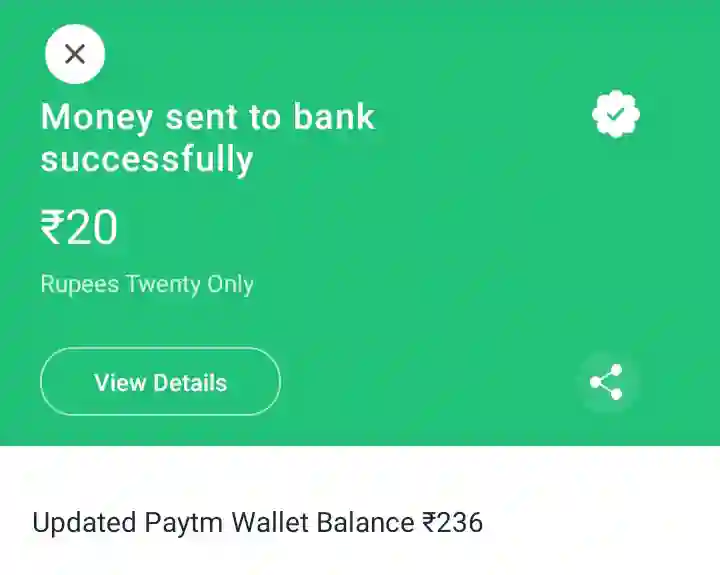The height and width of the screenshot is (575, 720).
Task: Click the rupee symbol before 20
Action: pos(52,227)
